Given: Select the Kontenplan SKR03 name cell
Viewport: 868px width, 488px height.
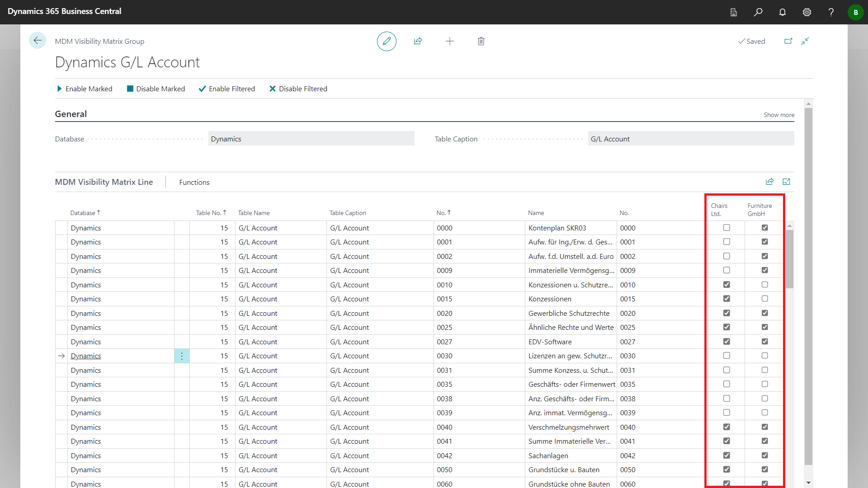Looking at the screenshot, I should click(x=571, y=228).
